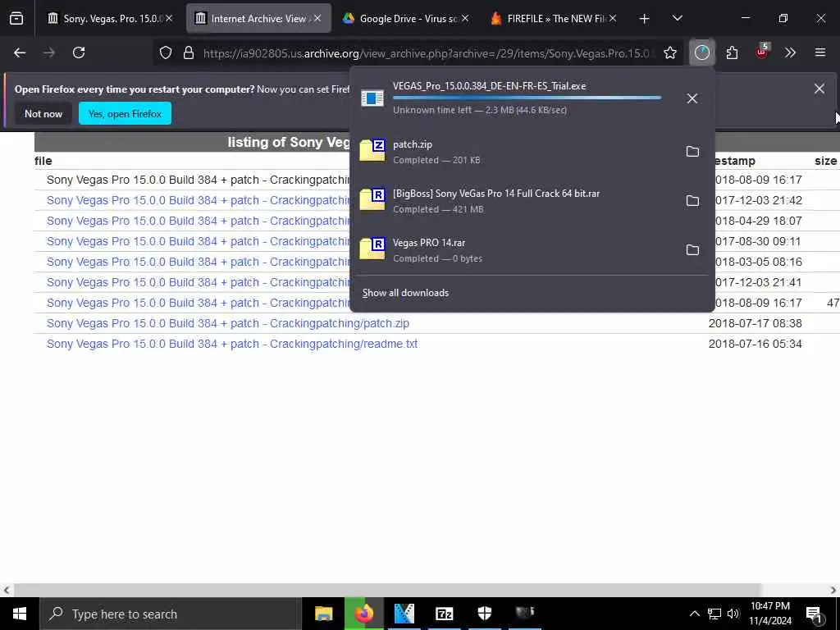Viewport: 840px width, 630px height.
Task: Show Vegas PRO 14.rar in folder
Action: pyautogui.click(x=692, y=250)
